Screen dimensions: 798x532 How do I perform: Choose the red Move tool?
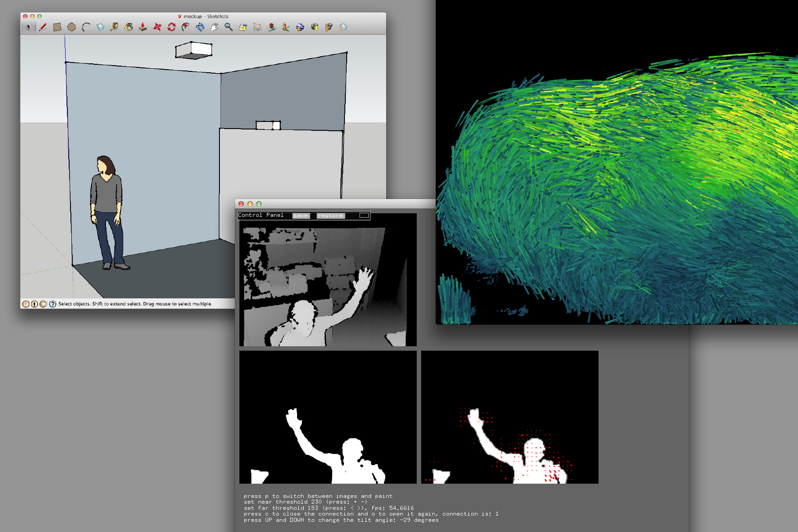pyautogui.click(x=157, y=27)
